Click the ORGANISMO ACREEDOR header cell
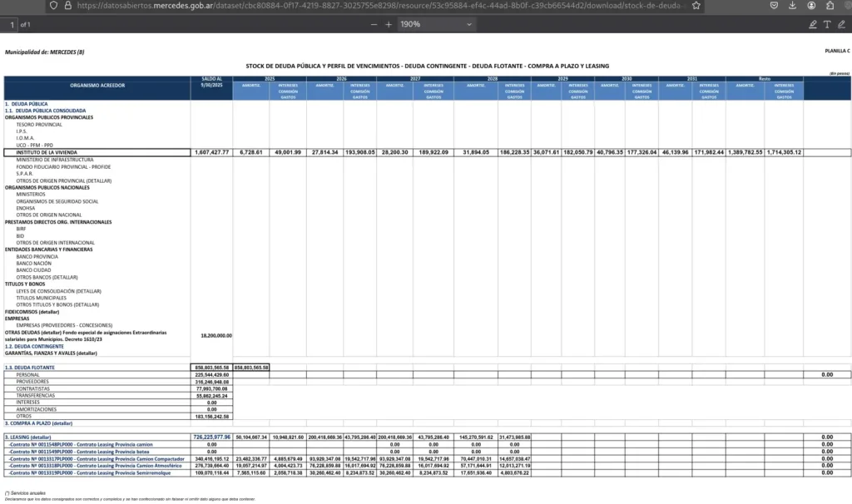Viewport: 852px width, 504px height. tap(97, 86)
